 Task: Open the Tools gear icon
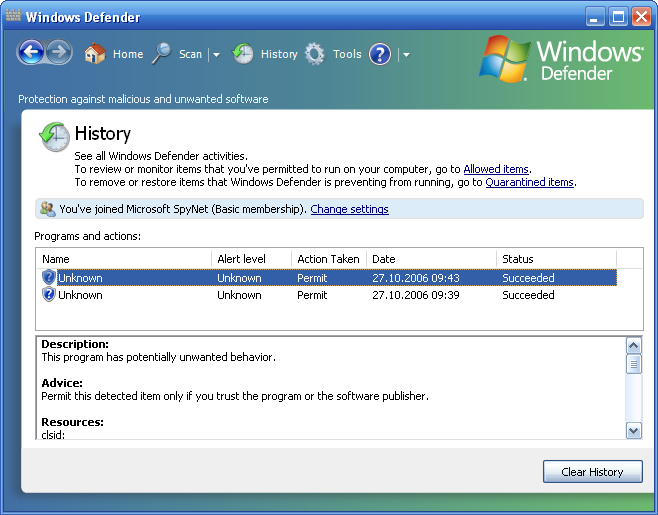(315, 54)
